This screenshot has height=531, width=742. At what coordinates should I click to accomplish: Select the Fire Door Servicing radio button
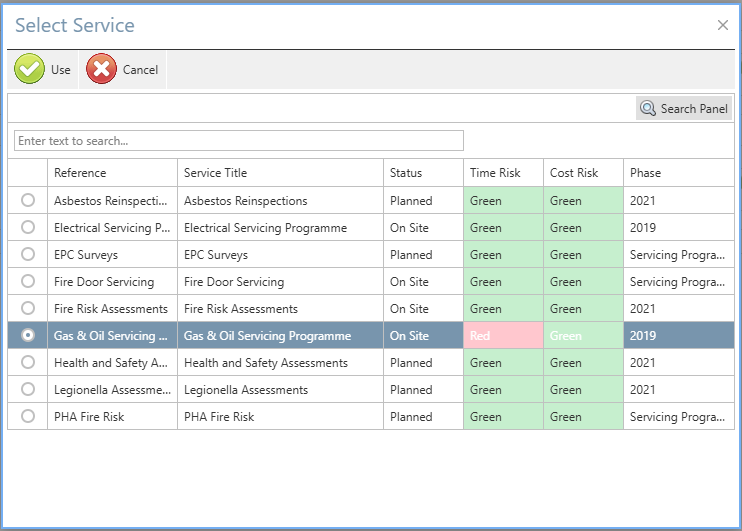pyautogui.click(x=28, y=282)
